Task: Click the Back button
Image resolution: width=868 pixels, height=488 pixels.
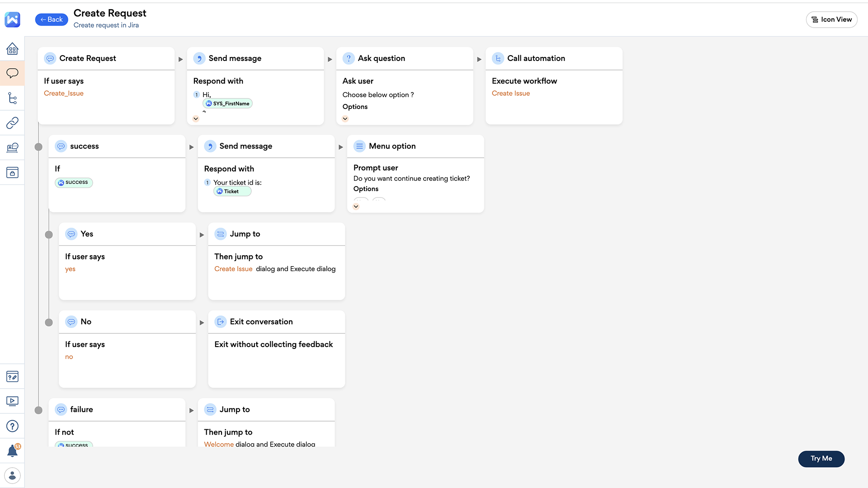Action: click(51, 19)
